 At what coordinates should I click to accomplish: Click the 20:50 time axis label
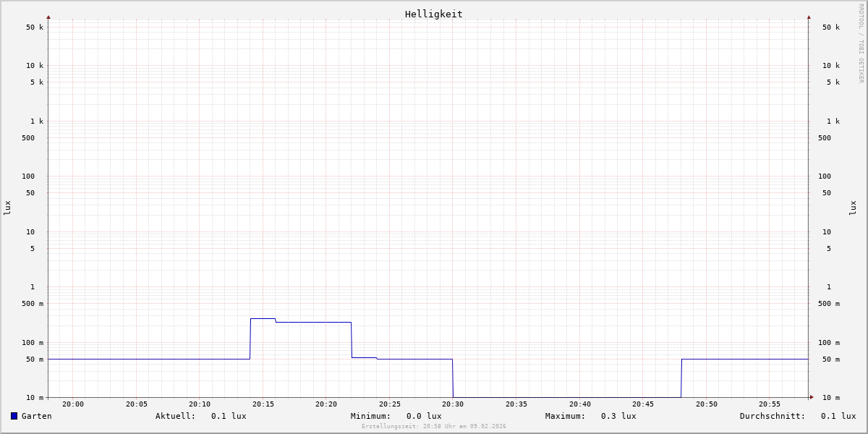(707, 404)
